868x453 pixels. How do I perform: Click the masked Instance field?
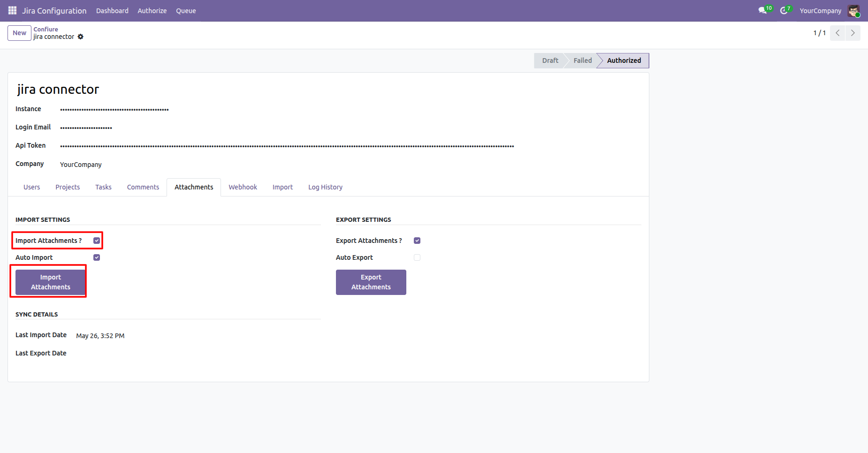click(114, 109)
